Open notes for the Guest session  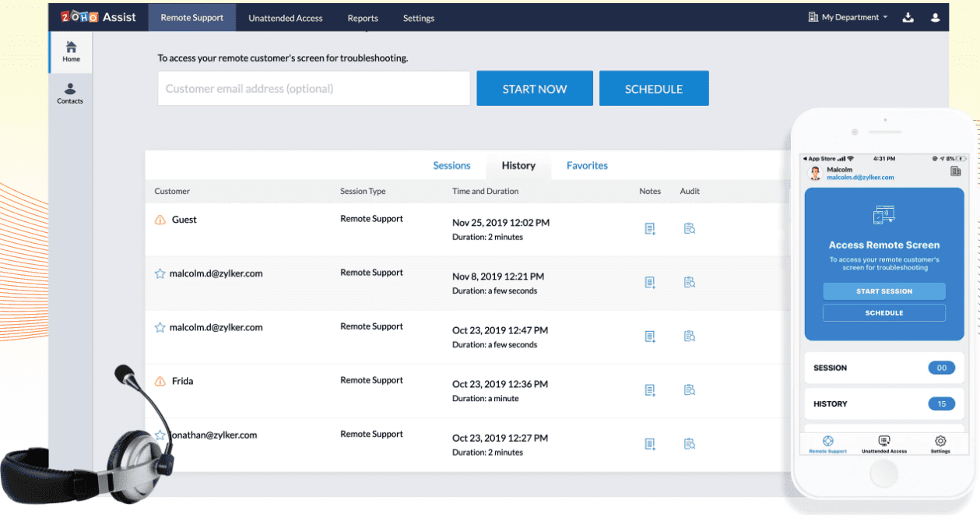pos(650,228)
